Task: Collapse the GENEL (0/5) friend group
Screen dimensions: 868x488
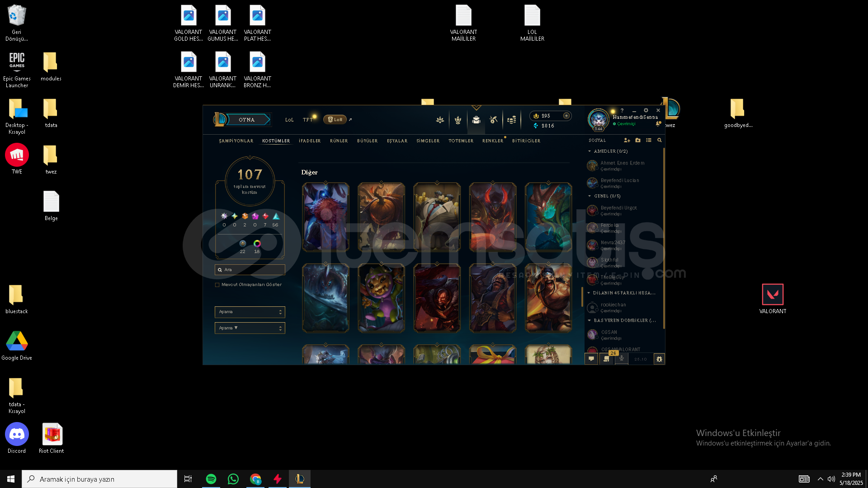Action: [590, 196]
